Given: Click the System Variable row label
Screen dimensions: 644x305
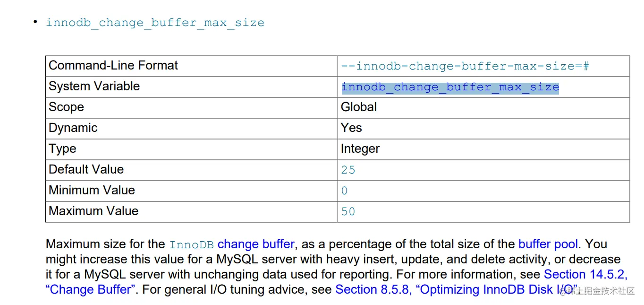Looking at the screenshot, I should 94,86.
